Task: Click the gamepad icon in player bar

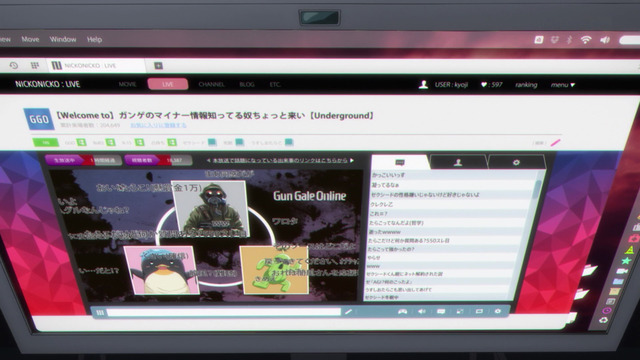Action: tap(402, 311)
